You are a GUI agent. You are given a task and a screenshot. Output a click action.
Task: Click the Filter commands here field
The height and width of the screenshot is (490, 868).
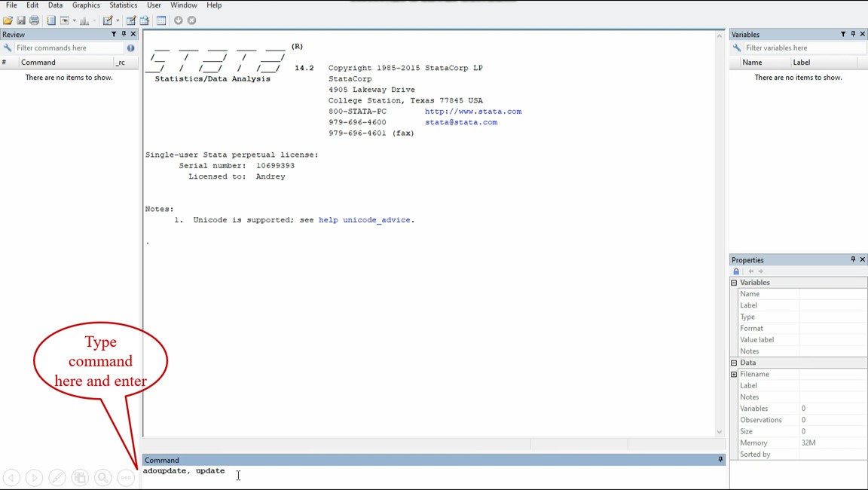coord(69,48)
